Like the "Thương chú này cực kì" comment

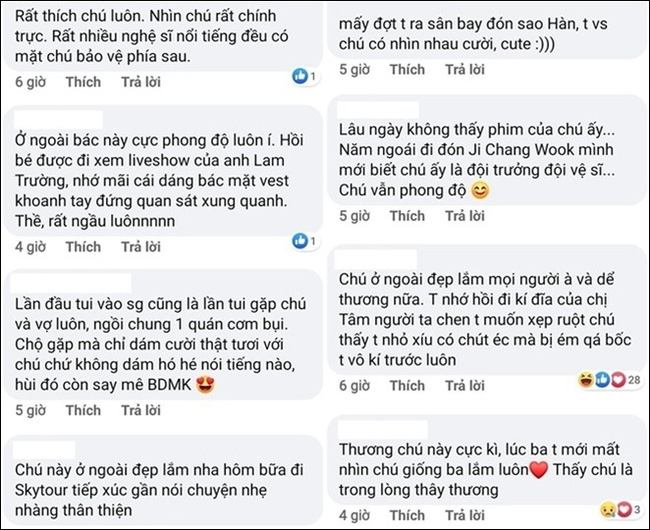click(x=407, y=517)
